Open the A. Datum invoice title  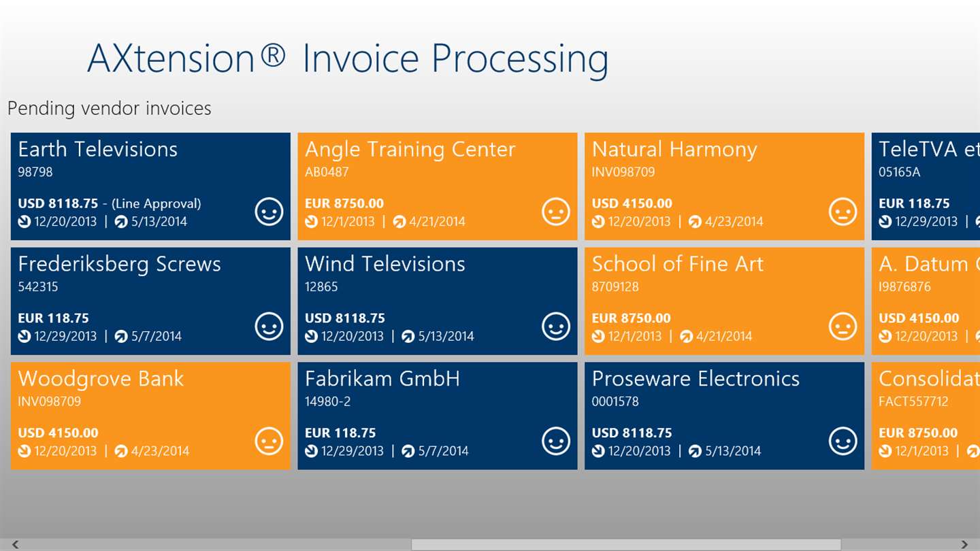(929, 264)
